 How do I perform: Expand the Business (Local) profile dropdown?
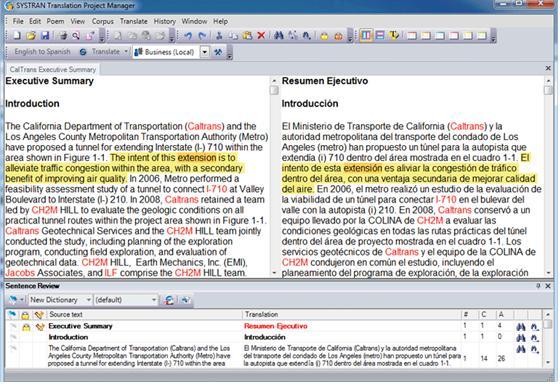point(205,52)
